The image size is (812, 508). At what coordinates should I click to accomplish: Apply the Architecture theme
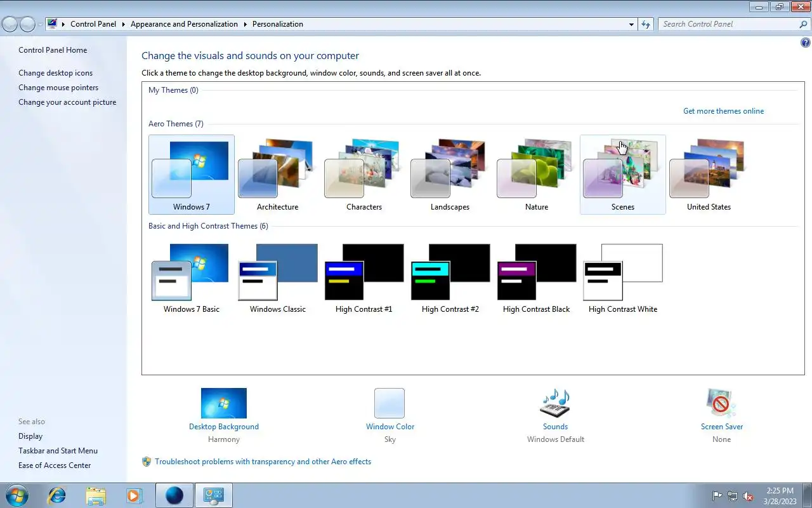coord(278,175)
